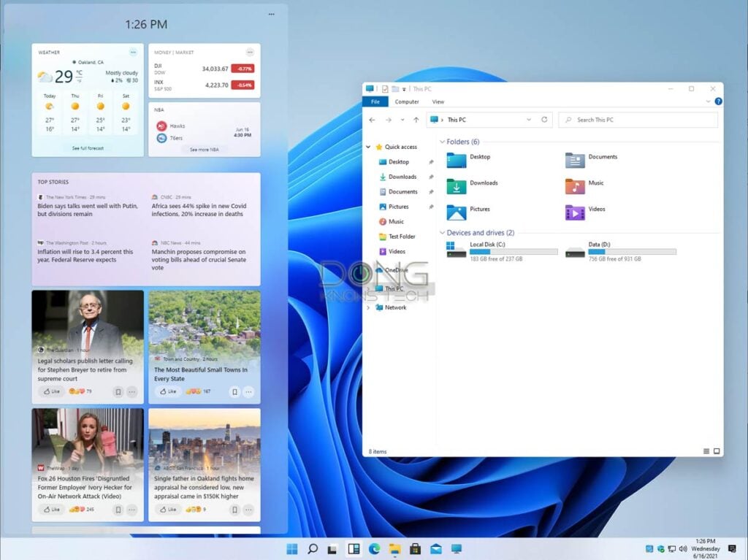Click the Search This PC field
Screen dimensions: 748x560
(638, 120)
